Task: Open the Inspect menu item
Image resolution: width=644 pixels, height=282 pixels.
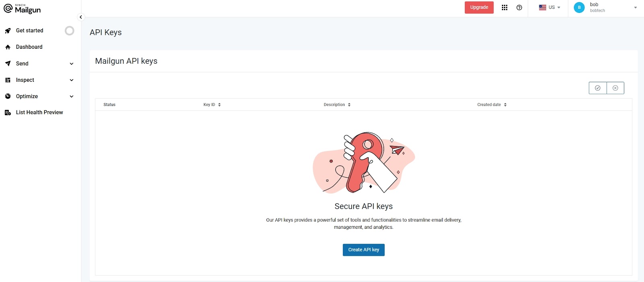Action: coord(25,80)
